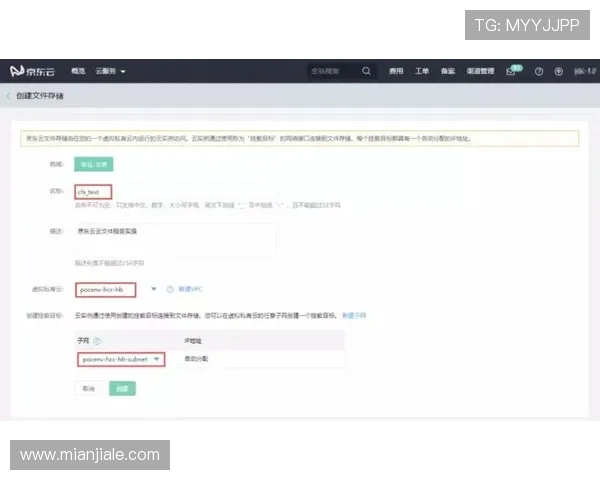Open the 费用 menu item
The width and height of the screenshot is (600, 480).
tap(396, 71)
